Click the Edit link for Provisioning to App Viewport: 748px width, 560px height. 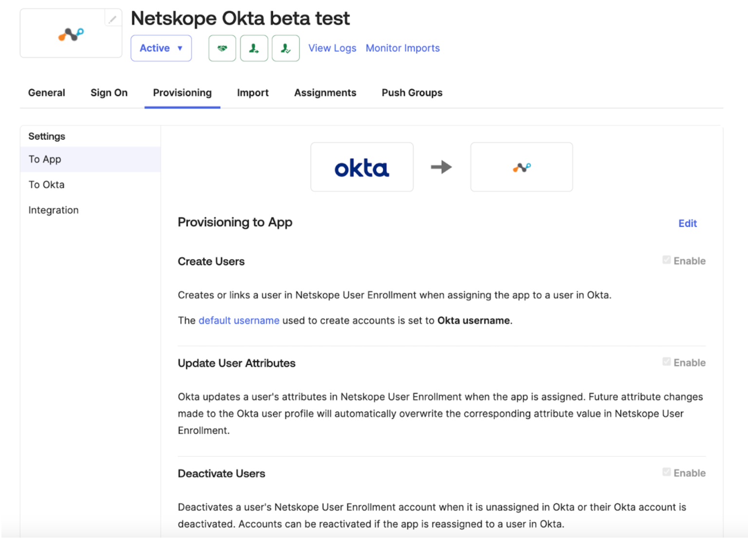[687, 223]
